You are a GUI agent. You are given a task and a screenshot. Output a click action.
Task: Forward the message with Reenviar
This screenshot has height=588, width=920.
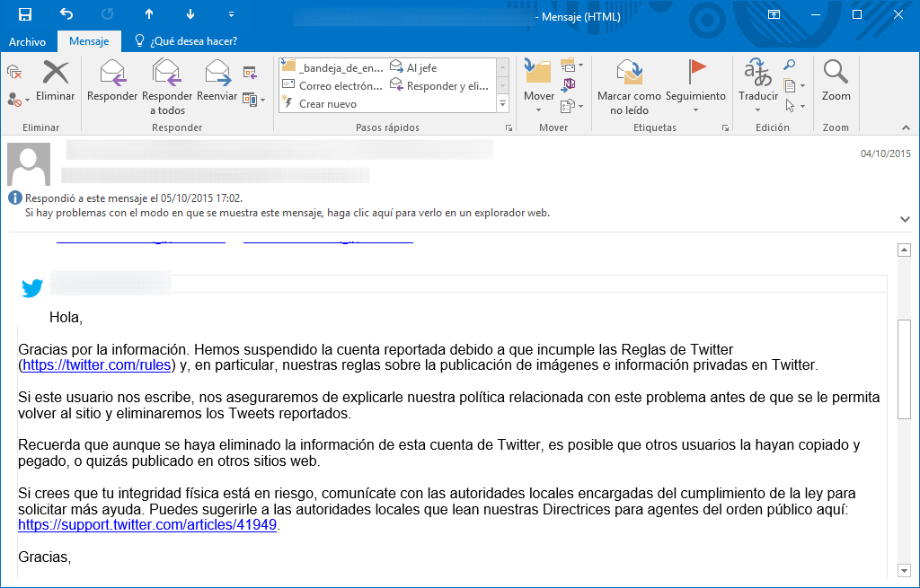[x=217, y=82]
